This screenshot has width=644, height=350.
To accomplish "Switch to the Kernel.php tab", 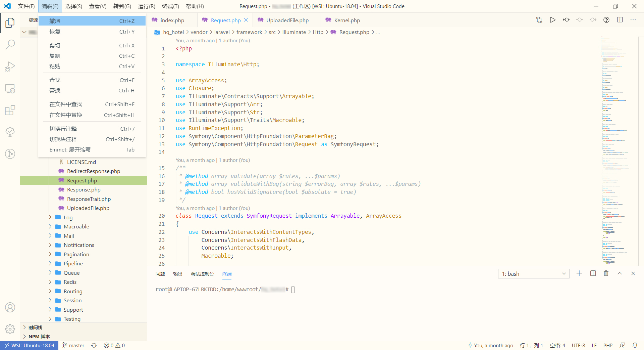I will click(347, 20).
